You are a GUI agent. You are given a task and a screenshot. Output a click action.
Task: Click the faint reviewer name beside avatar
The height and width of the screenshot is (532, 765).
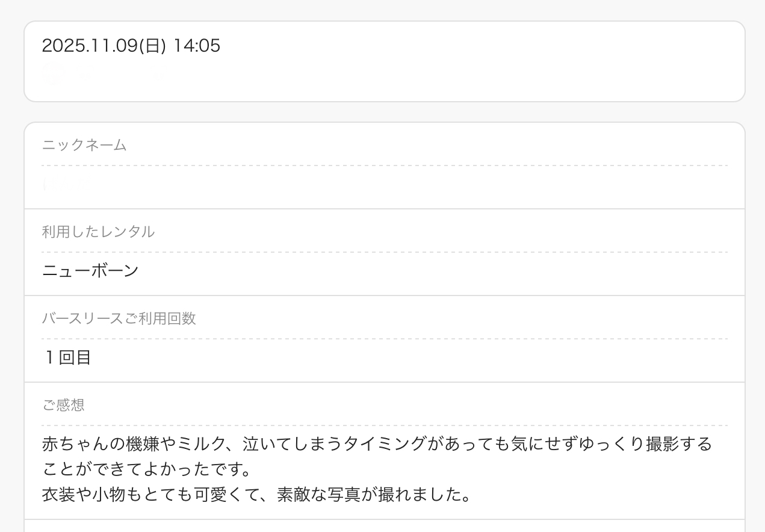(x=120, y=75)
